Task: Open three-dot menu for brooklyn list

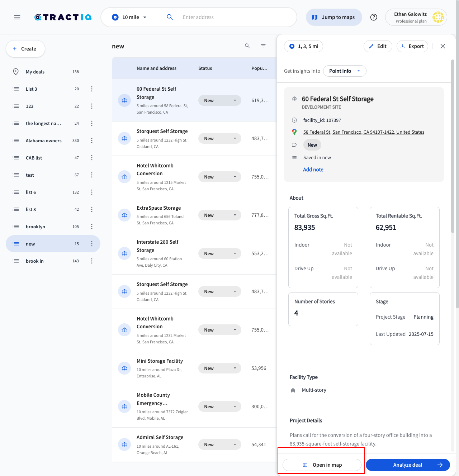Action: click(x=92, y=227)
